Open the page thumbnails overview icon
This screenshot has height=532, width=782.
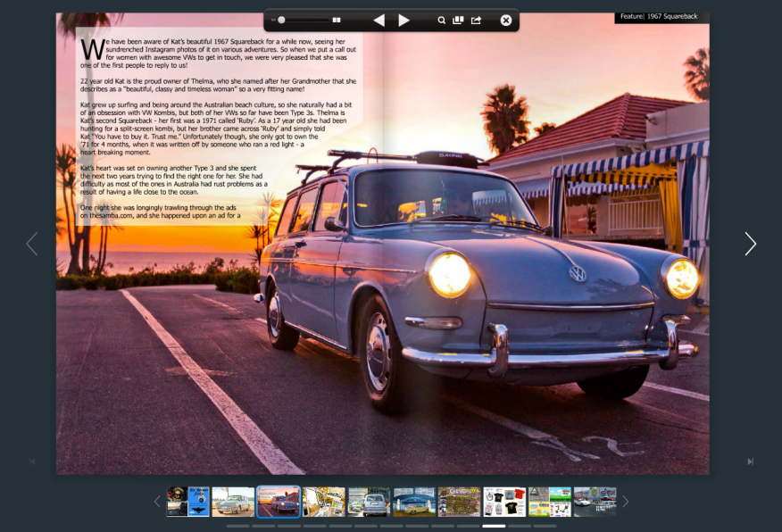point(458,20)
